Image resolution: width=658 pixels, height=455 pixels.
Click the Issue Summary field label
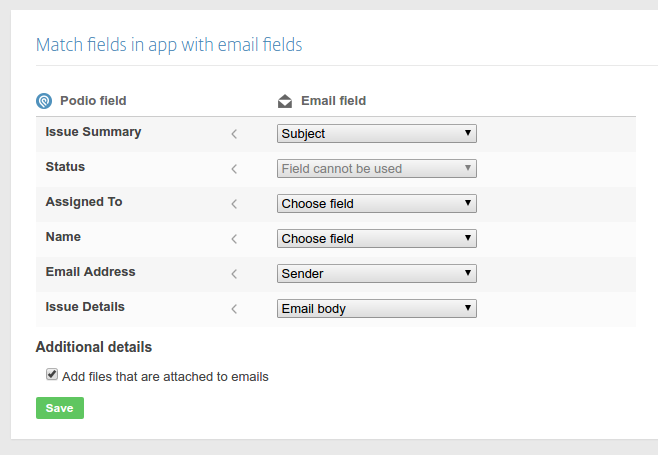pos(93,132)
